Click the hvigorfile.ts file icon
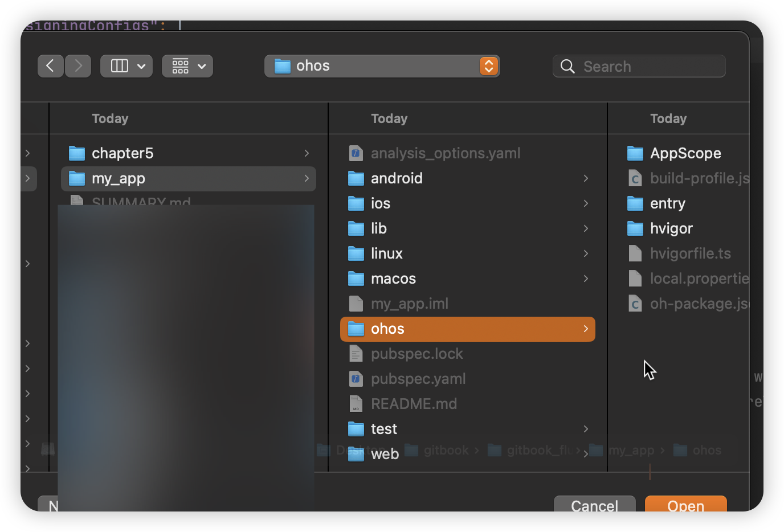The width and height of the screenshot is (784, 532). point(635,253)
